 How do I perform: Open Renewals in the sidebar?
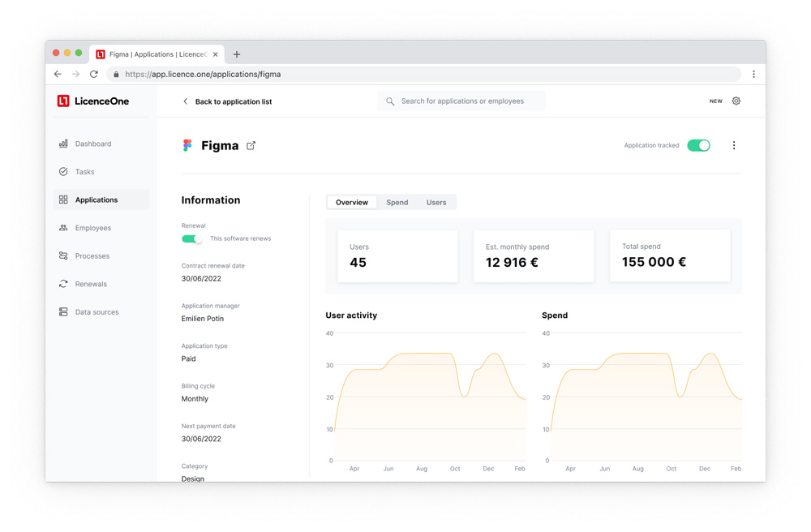point(101,284)
